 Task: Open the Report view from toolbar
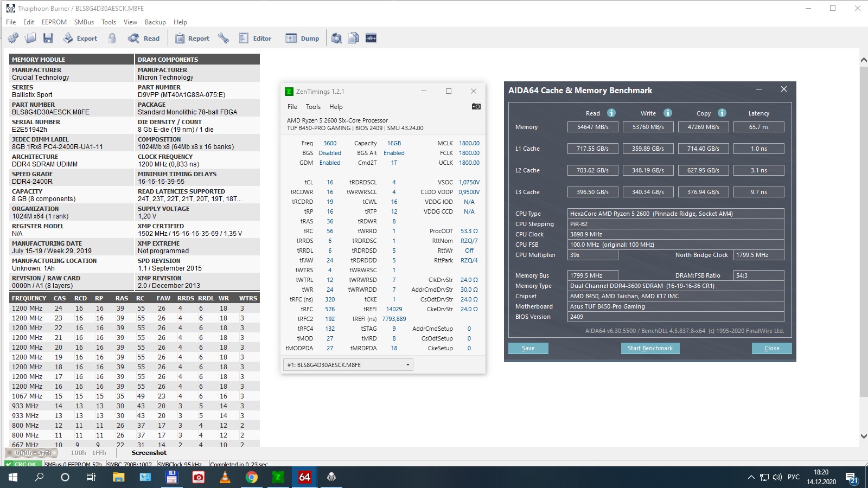(192, 38)
